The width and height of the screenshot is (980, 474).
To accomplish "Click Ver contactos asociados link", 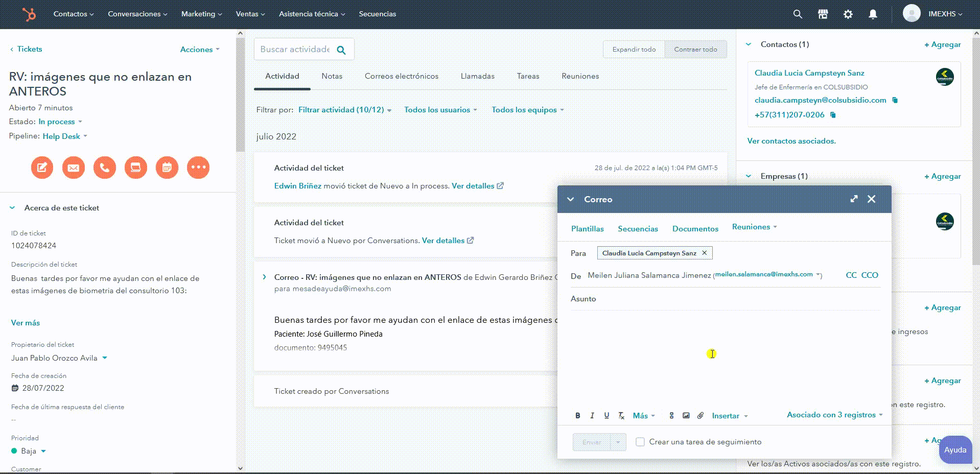I will 791,141.
